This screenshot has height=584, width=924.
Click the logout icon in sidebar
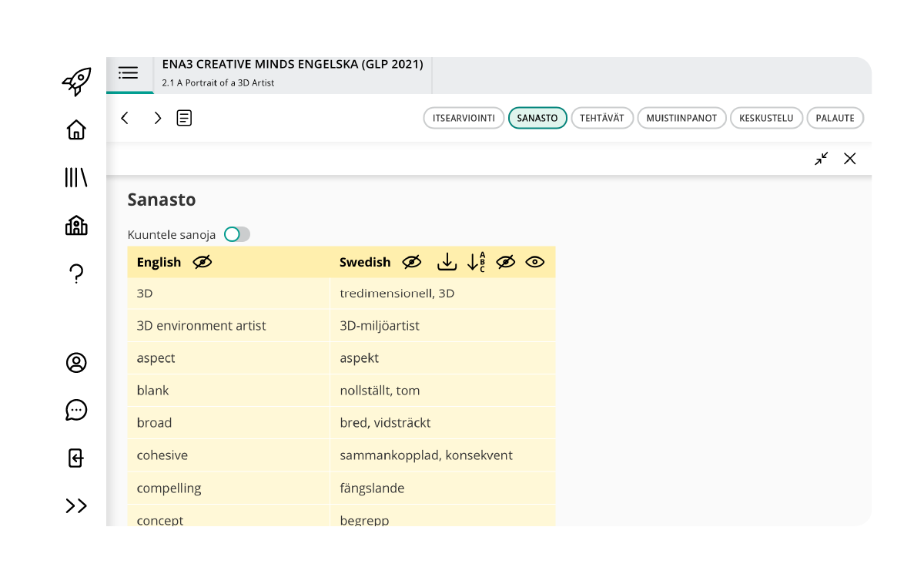(76, 458)
